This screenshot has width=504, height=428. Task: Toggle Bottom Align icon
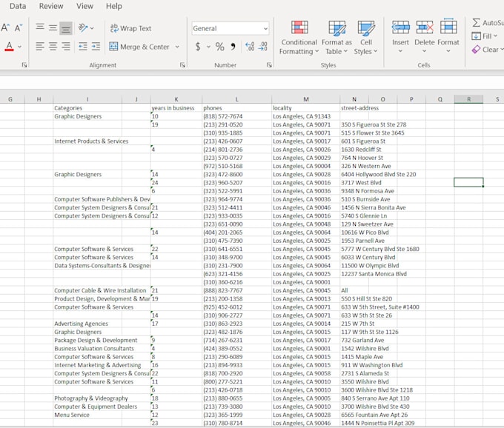[x=66, y=28]
